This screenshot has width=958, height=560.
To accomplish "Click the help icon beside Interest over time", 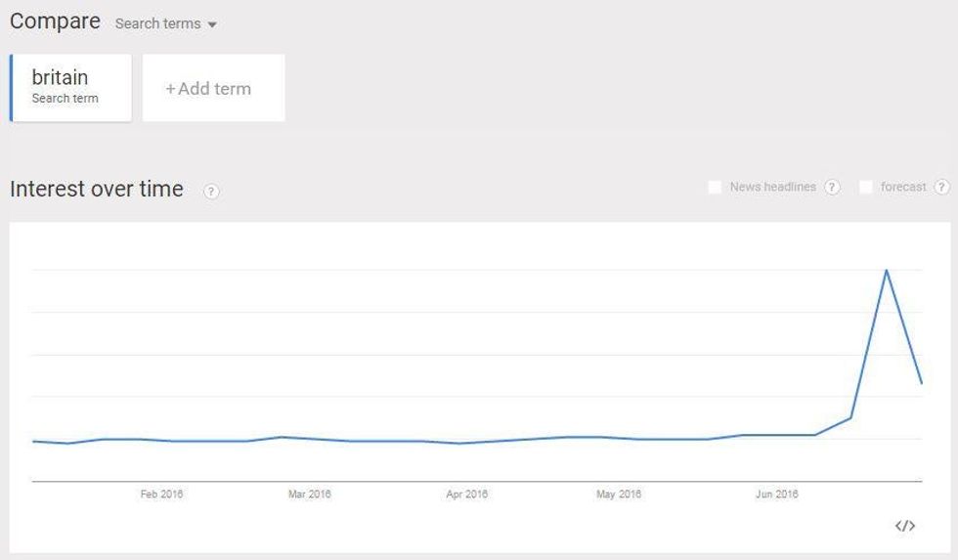I will 211,192.
